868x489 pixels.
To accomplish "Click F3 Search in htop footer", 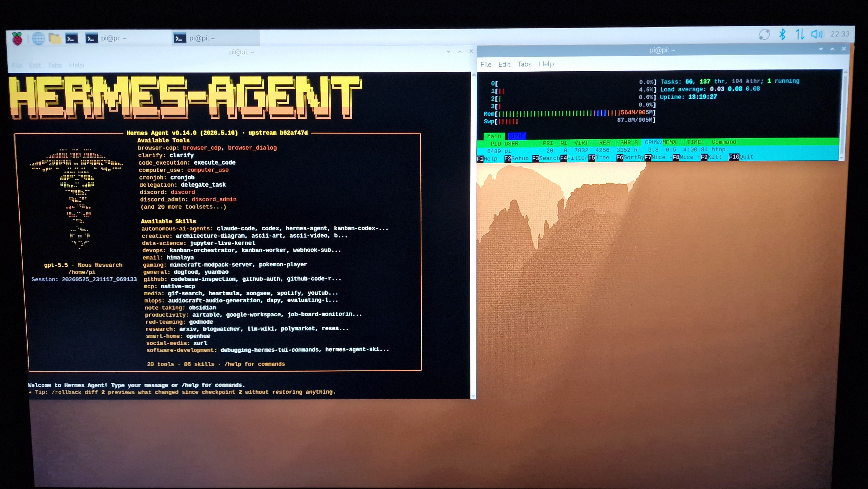I will [546, 158].
